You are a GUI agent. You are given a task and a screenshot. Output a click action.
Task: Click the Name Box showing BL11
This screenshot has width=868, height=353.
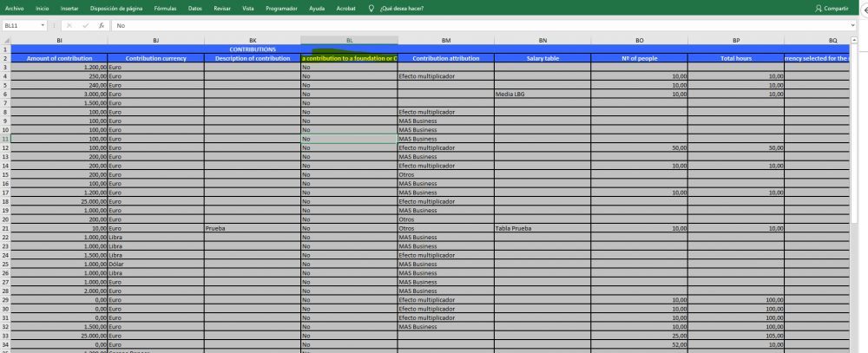point(21,26)
